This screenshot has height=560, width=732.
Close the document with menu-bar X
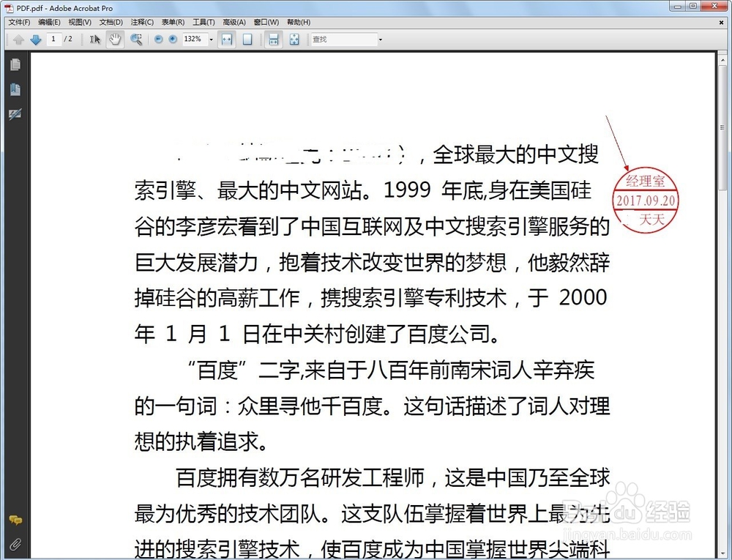coord(721,22)
